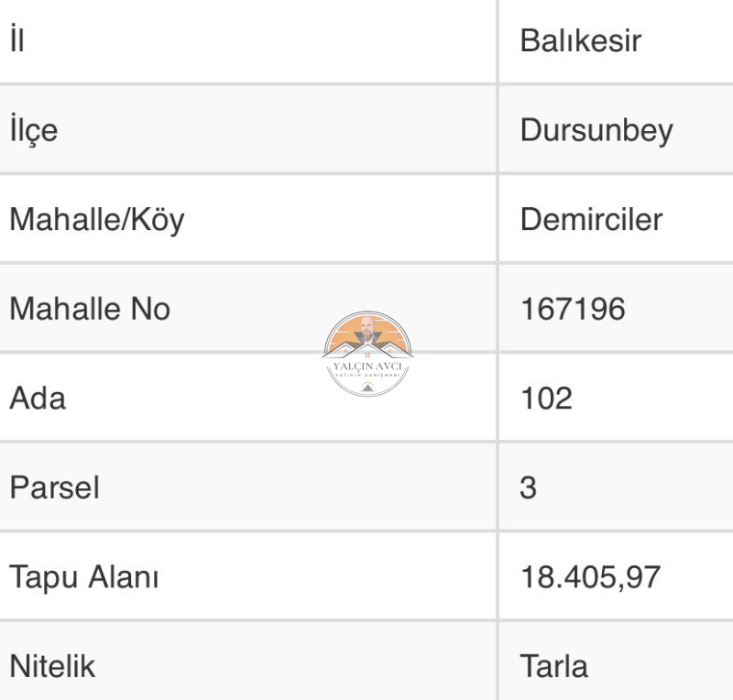733x700 pixels.
Task: Select the Nitelik row label
Action: coord(52,666)
